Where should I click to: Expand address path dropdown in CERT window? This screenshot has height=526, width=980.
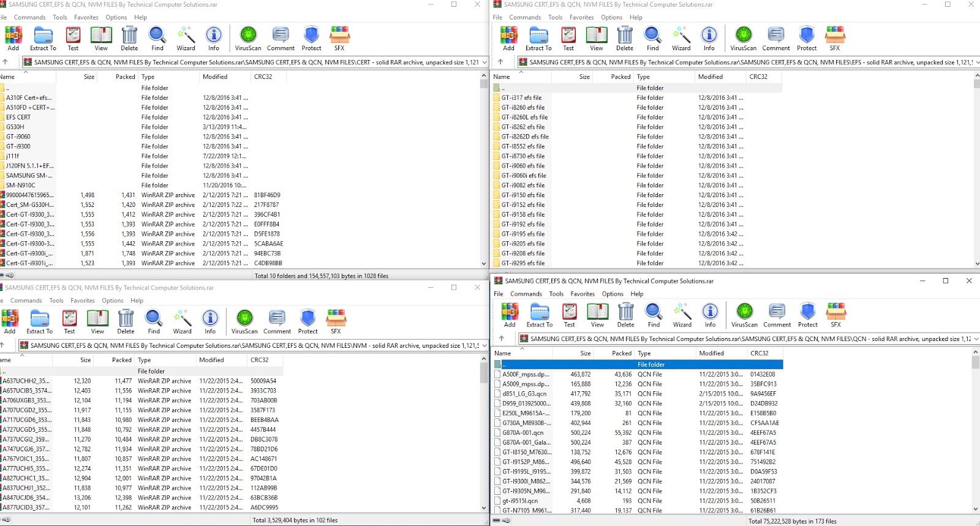[x=484, y=62]
